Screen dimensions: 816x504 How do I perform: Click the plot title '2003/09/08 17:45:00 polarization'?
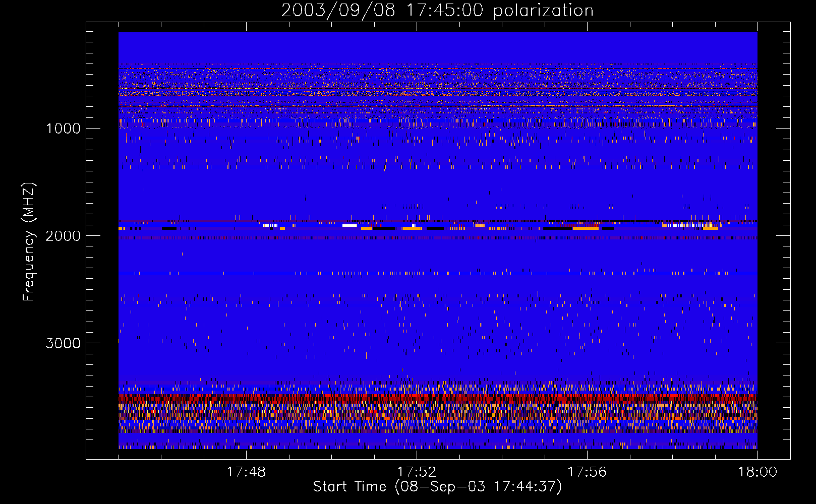pyautogui.click(x=437, y=11)
